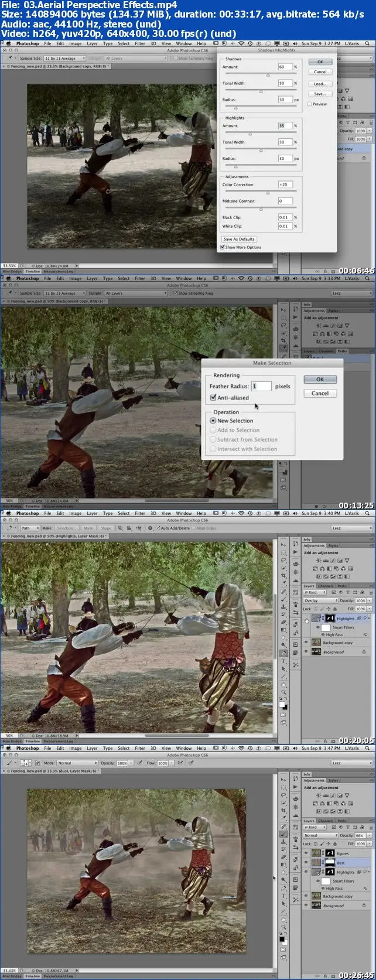The width and height of the screenshot is (376, 980).
Task: Add a Vibrance adjustment in the 00:26:45 frame
Action: coord(347,795)
